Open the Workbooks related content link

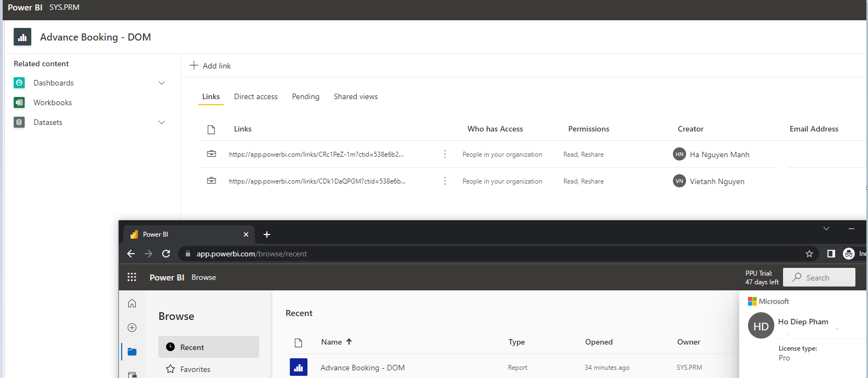(x=53, y=102)
